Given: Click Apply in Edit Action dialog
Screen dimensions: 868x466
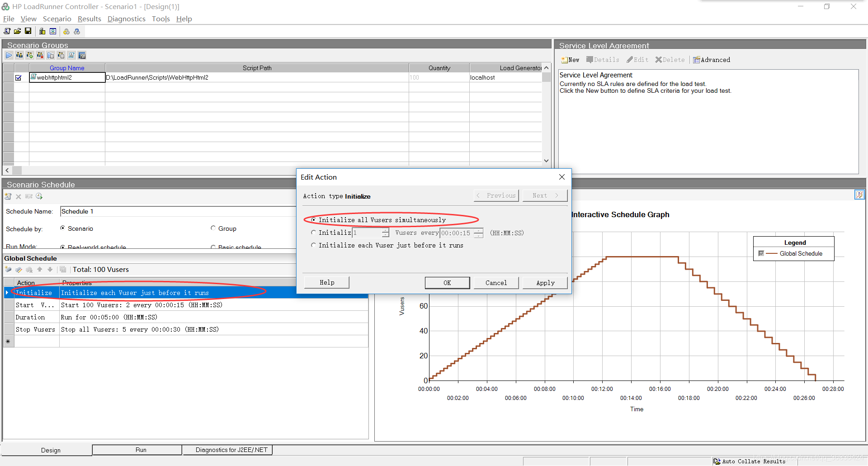Looking at the screenshot, I should point(545,283).
